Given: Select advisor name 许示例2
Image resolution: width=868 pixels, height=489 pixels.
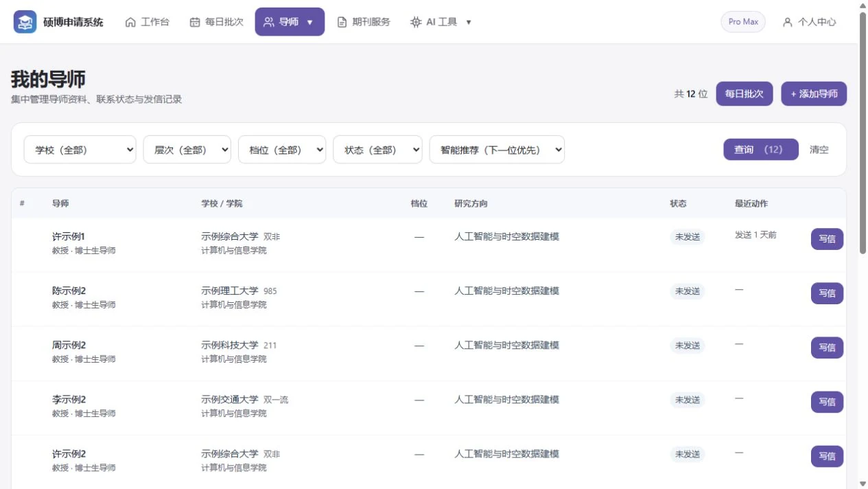Looking at the screenshot, I should click(x=69, y=453).
